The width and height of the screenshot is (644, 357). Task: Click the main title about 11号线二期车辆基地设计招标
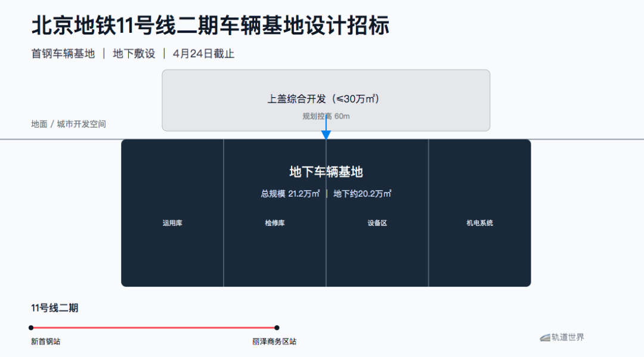tap(210, 26)
